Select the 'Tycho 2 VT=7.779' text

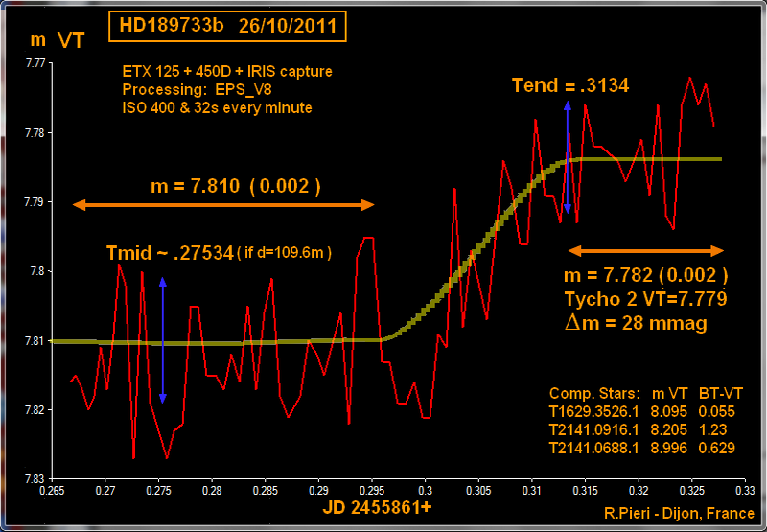click(x=644, y=299)
